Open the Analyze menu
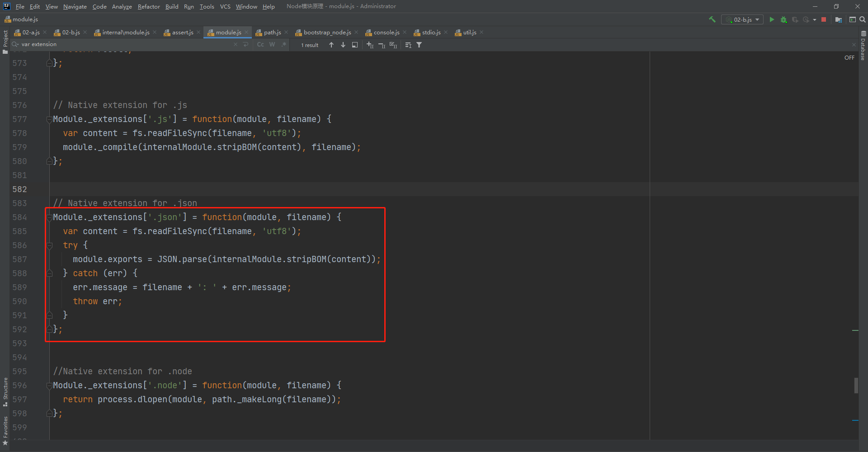 [122, 6]
